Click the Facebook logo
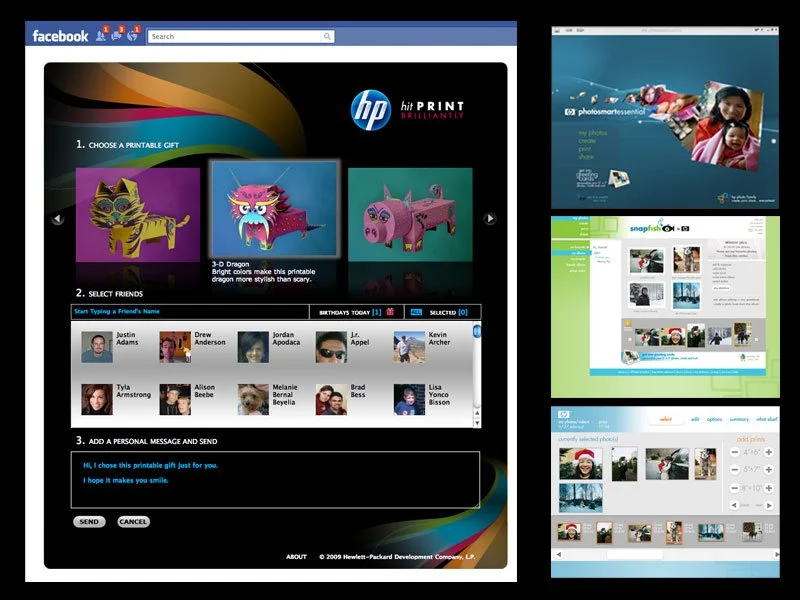The width and height of the screenshot is (800, 600). (x=60, y=36)
